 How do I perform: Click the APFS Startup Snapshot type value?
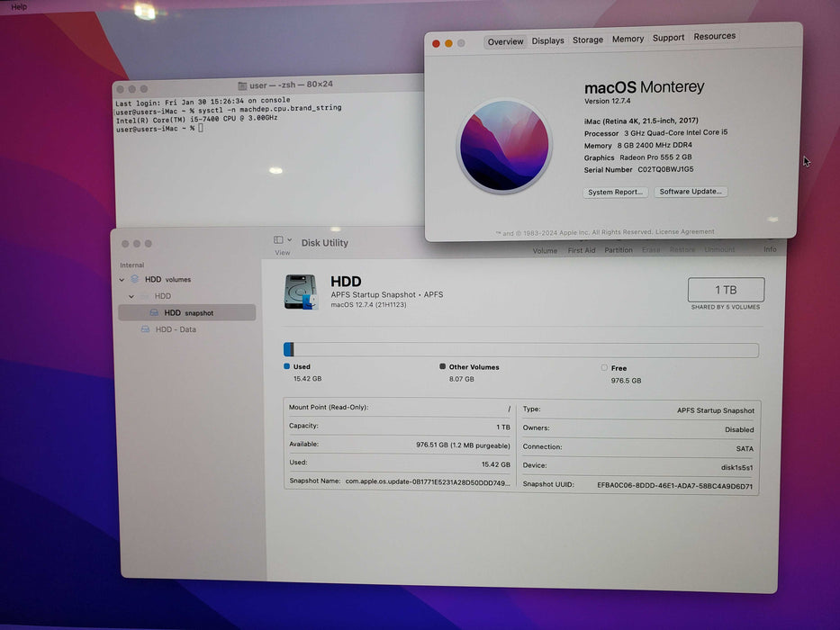tap(715, 410)
